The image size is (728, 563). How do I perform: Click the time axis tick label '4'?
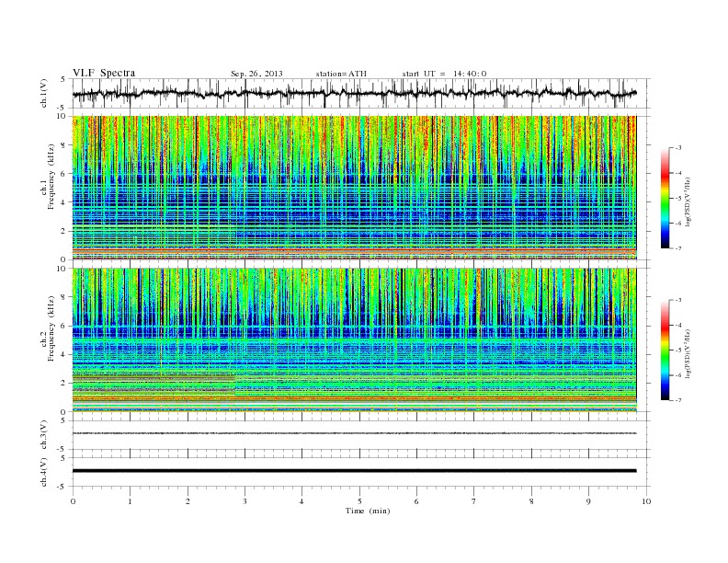[x=301, y=501]
